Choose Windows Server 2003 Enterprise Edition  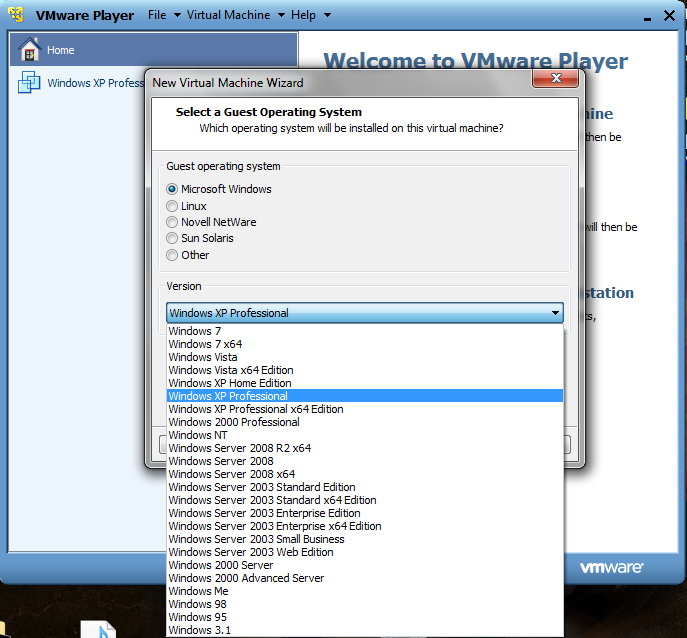pos(365,513)
